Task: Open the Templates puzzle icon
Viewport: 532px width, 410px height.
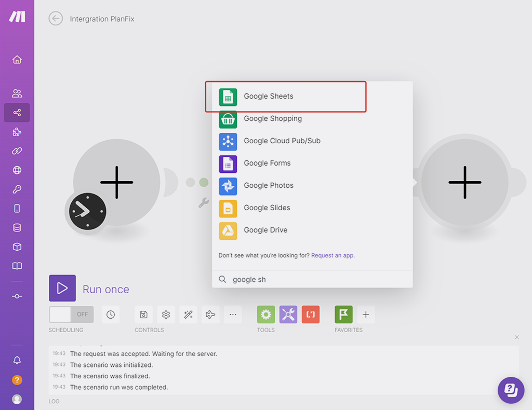Action: click(17, 132)
